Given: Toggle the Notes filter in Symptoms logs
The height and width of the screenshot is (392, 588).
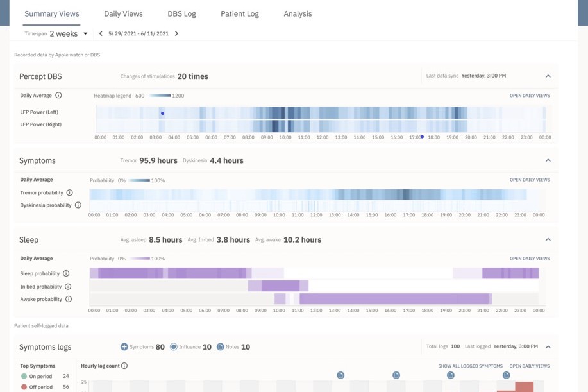Looking at the screenshot, I should (x=220, y=347).
